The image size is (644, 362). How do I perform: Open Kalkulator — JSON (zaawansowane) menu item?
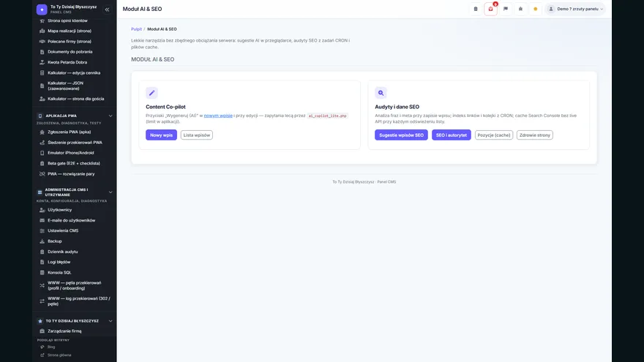[75, 86]
